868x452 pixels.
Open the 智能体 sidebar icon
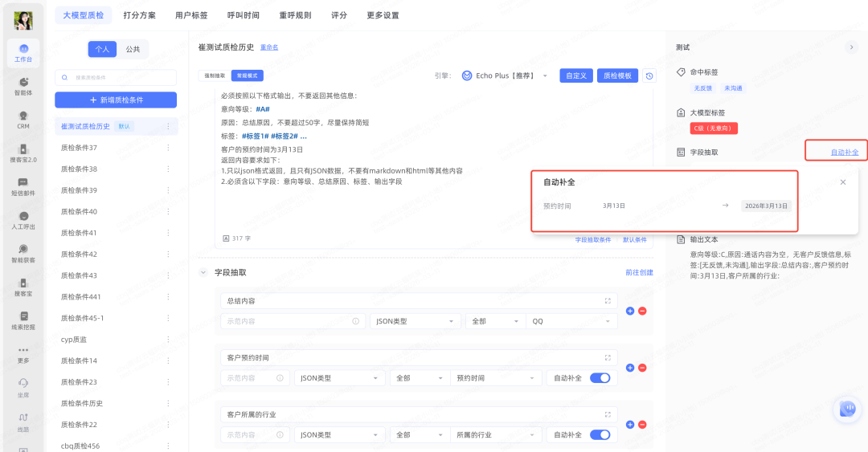tap(23, 85)
